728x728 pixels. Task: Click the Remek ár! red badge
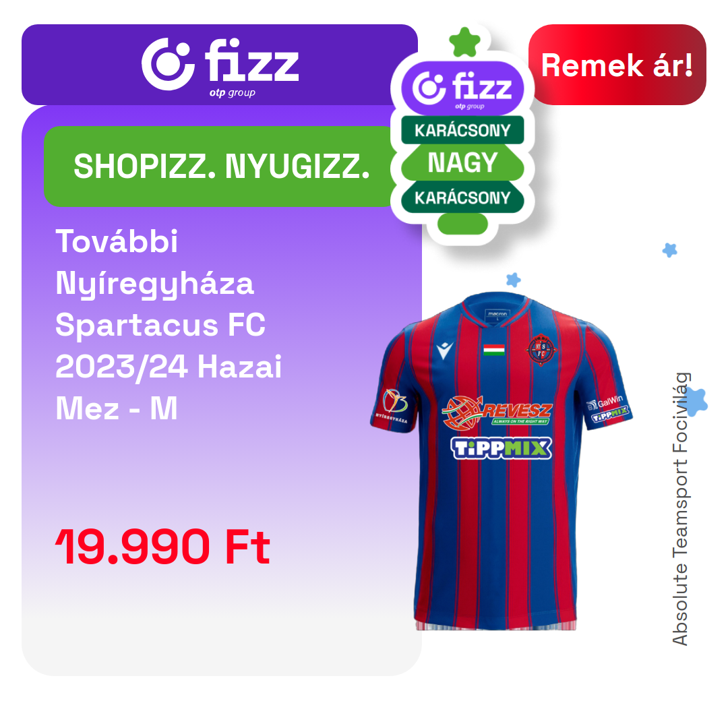coord(617,65)
